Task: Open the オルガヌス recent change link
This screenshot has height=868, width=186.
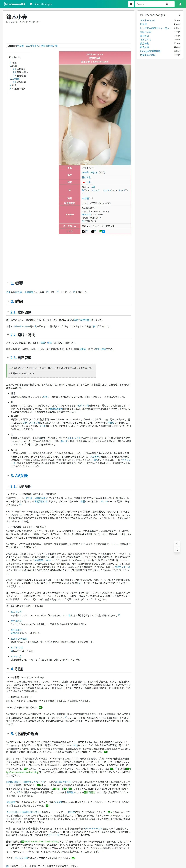Action: pyautogui.click(x=145, y=39)
